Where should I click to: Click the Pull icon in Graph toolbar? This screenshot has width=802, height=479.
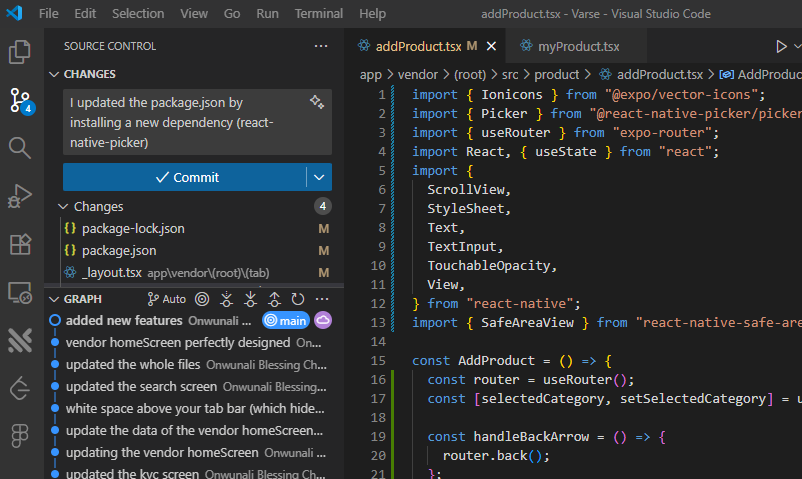[250, 299]
